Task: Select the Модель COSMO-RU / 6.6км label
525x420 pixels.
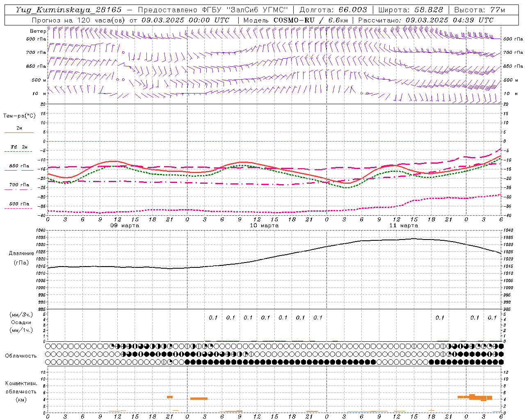Action: coord(296,20)
